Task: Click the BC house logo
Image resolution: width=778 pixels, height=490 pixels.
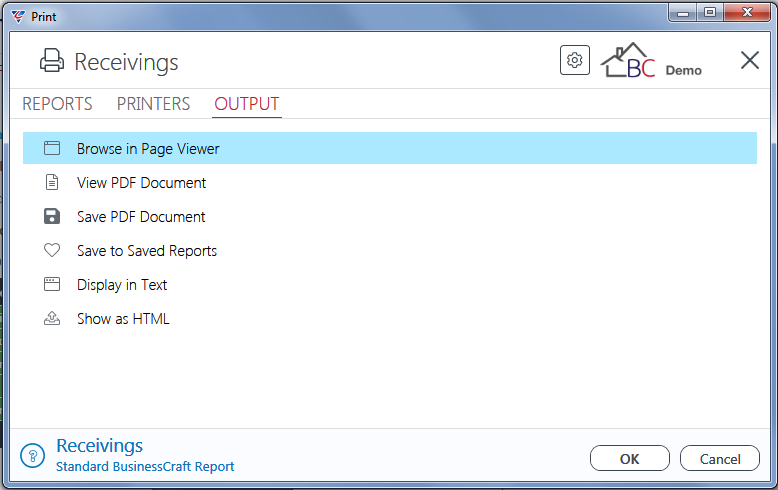Action: click(628, 61)
